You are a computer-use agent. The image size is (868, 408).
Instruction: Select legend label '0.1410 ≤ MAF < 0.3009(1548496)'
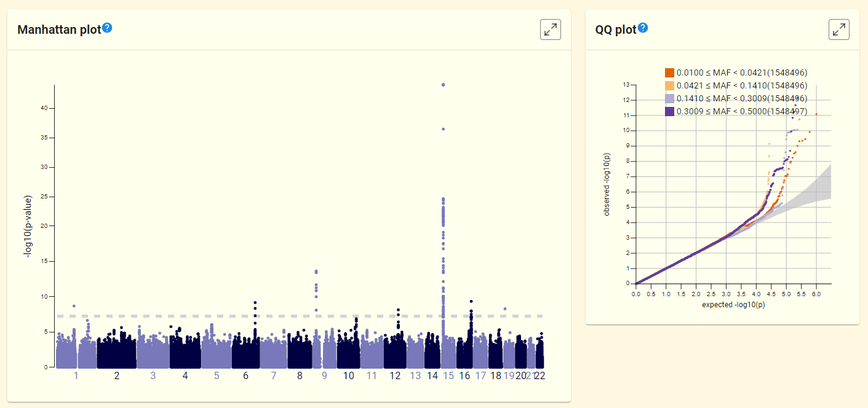742,98
